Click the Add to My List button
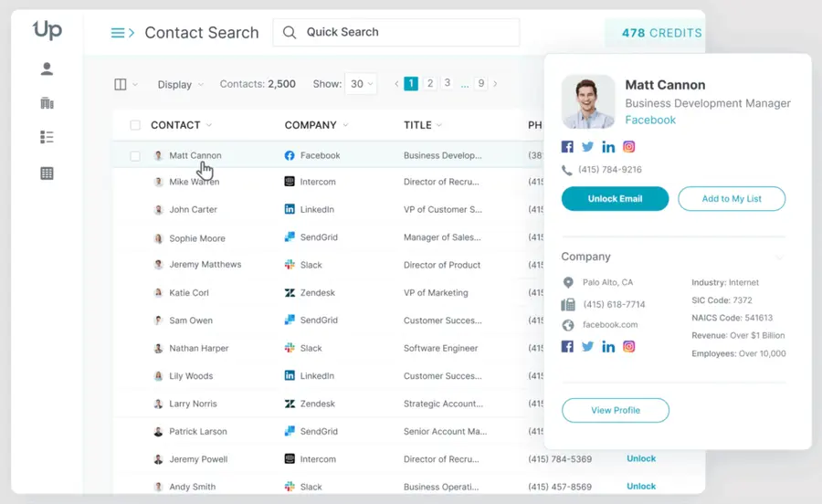The image size is (822, 504). (732, 198)
